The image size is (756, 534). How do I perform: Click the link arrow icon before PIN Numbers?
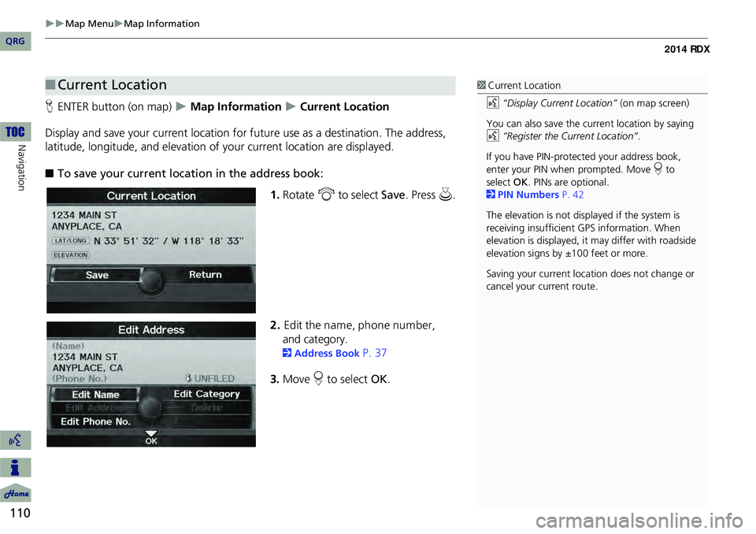point(491,195)
